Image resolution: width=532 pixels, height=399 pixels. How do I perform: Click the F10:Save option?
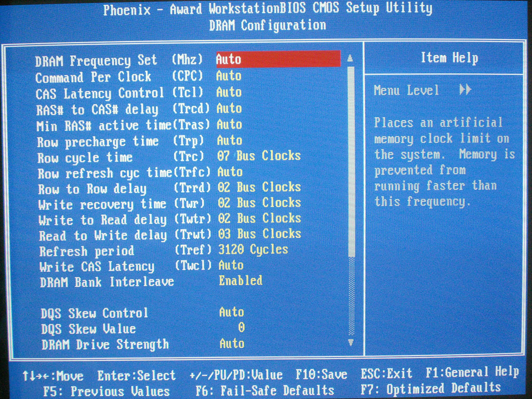coord(322,375)
